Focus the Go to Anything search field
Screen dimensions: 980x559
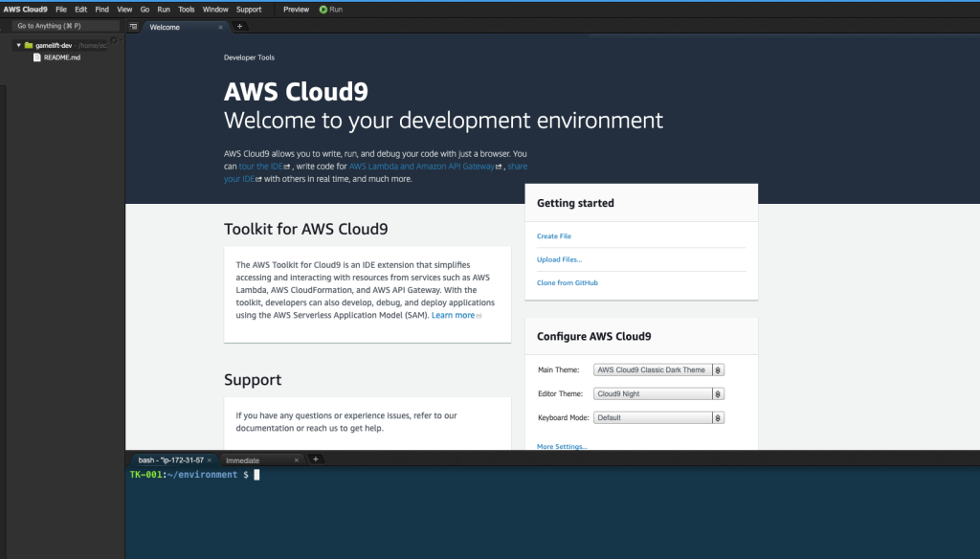[x=67, y=26]
